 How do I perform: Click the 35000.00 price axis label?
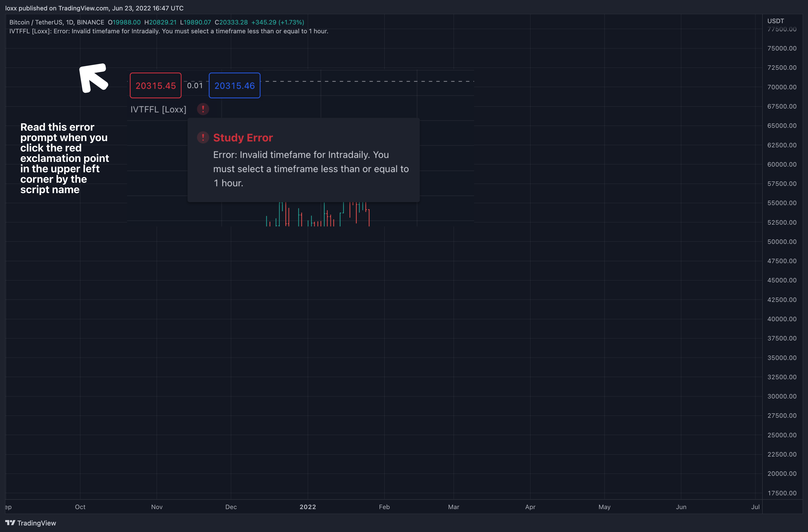coord(782,358)
